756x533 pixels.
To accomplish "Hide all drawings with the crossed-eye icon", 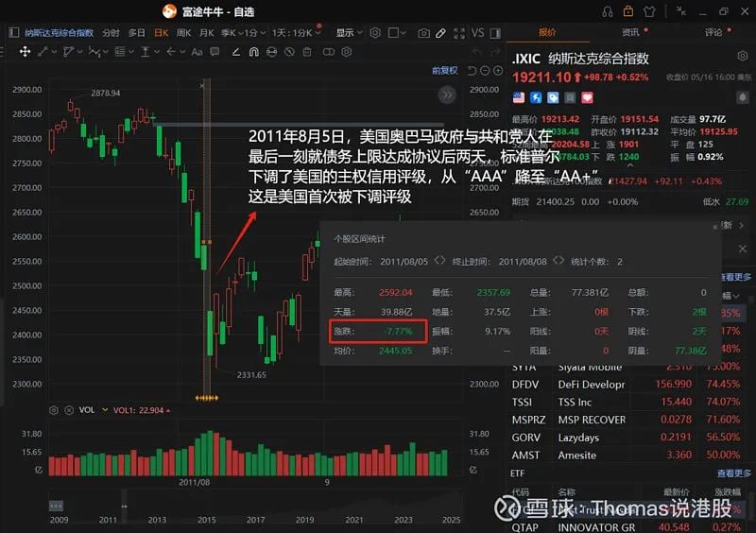I will pos(289,52).
